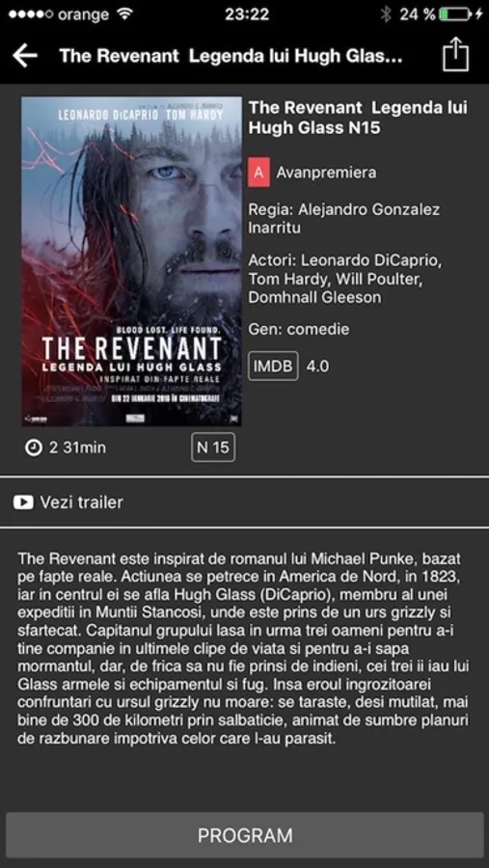Tap the trailer play icon

tap(23, 502)
